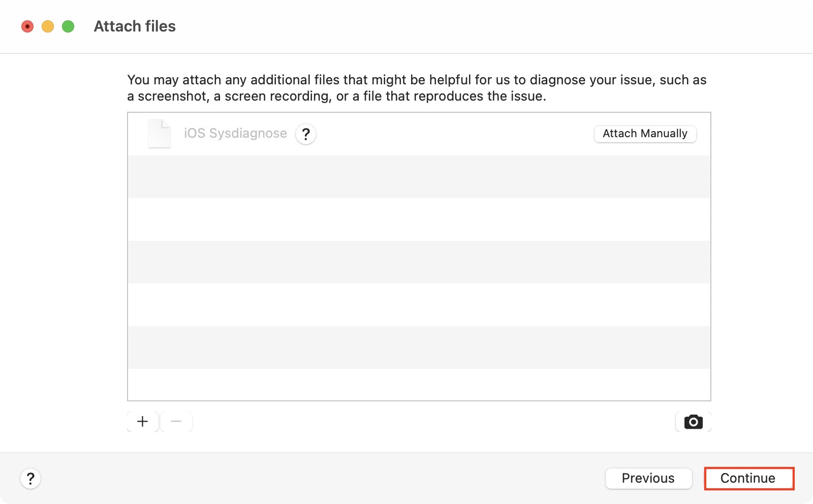Open the help button beside the Previous button's footer

30,479
